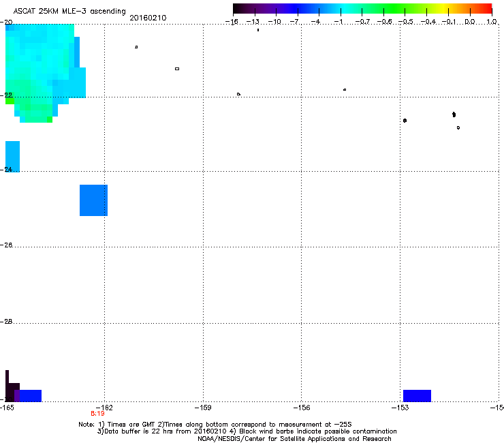The image size is (504, 443).
Task: Click the -159 longitude axis label
Action: 203,408
